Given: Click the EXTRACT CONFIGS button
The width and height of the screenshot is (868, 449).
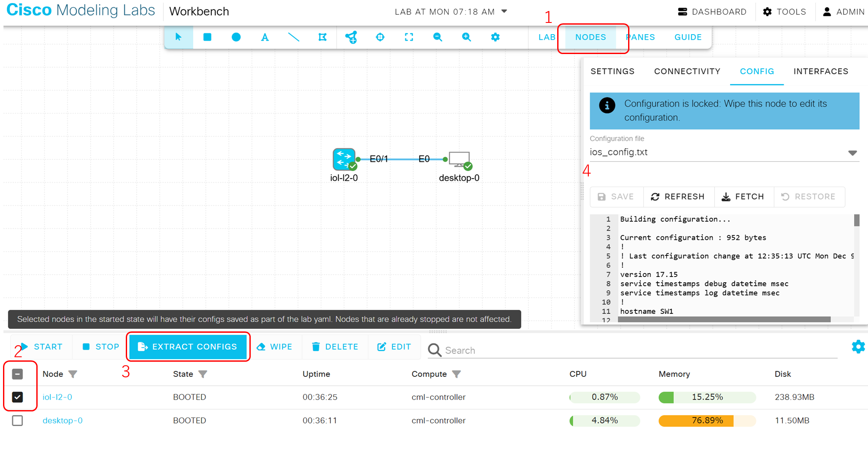Looking at the screenshot, I should 188,347.
